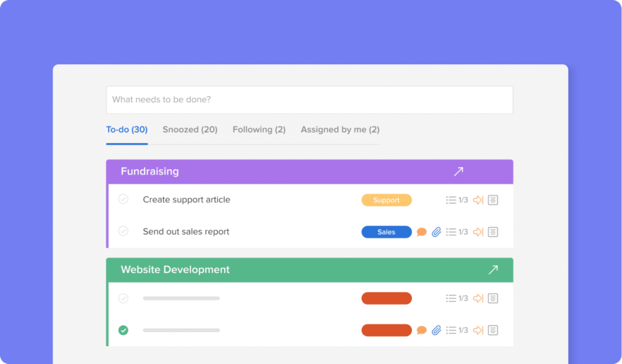Uncheck the green completed Website Development task

click(123, 330)
